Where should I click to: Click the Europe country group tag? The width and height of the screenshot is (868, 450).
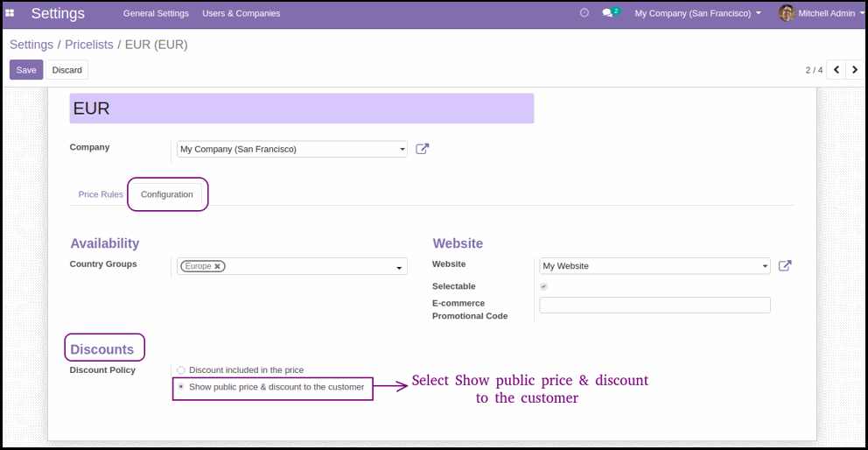coord(203,266)
